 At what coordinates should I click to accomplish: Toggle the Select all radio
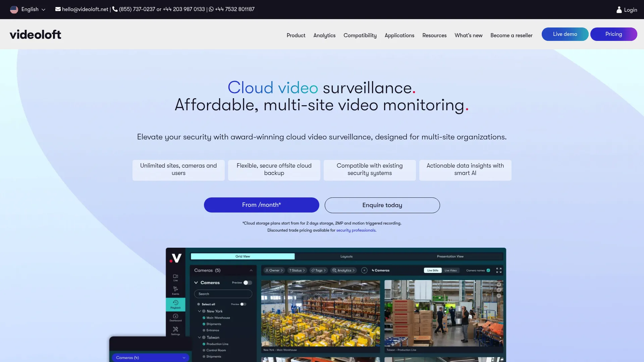point(199,304)
